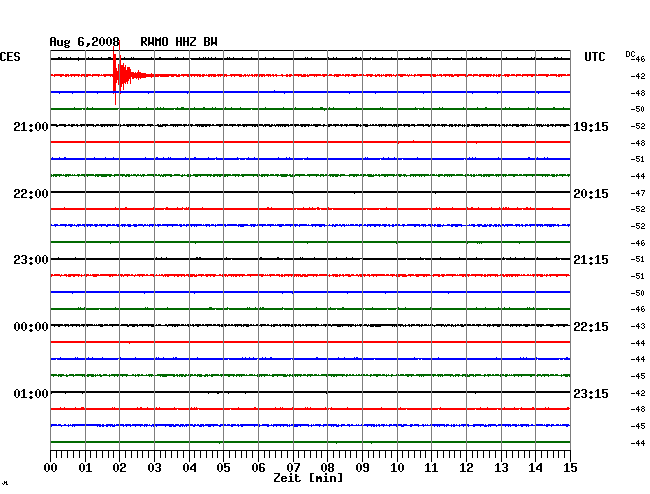This screenshot has height=494, width=650.
Task: Click minute mark 00 on time axis
Action: [x=51, y=468]
